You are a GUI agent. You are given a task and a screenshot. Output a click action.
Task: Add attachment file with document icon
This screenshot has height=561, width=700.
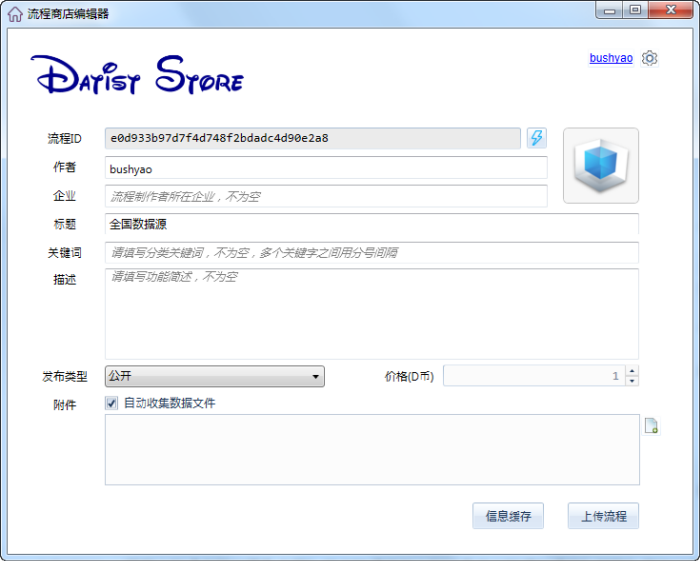click(651, 426)
